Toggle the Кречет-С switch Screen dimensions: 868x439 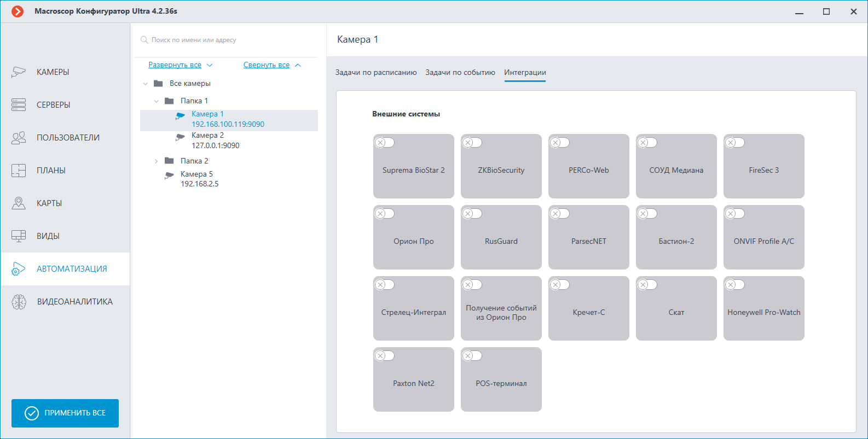(560, 284)
